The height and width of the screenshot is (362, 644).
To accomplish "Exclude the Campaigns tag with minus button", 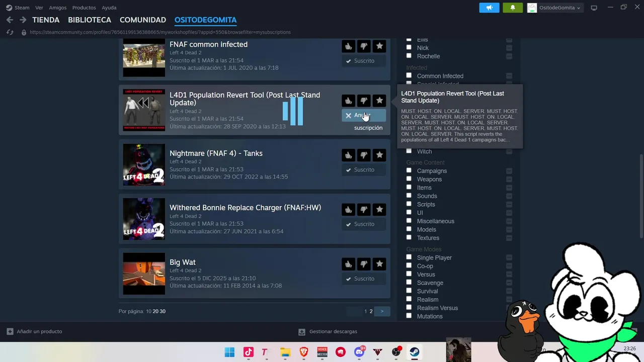I will (509, 171).
